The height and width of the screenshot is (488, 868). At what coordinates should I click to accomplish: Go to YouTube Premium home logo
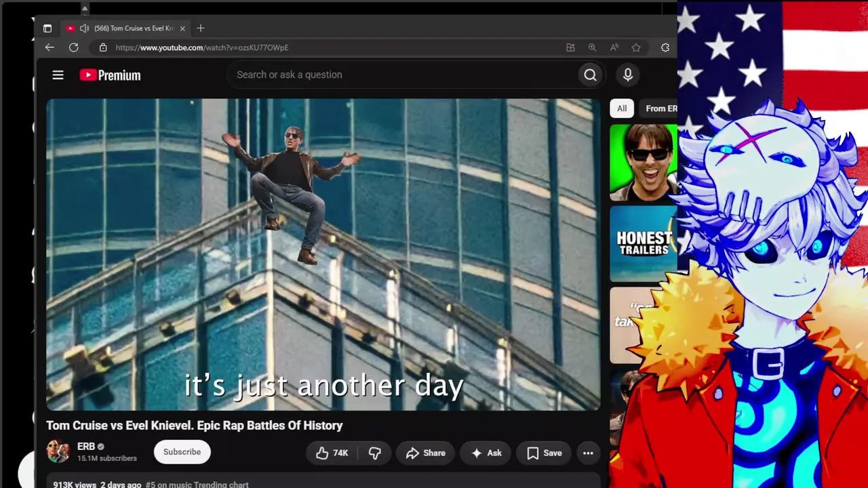coord(110,75)
